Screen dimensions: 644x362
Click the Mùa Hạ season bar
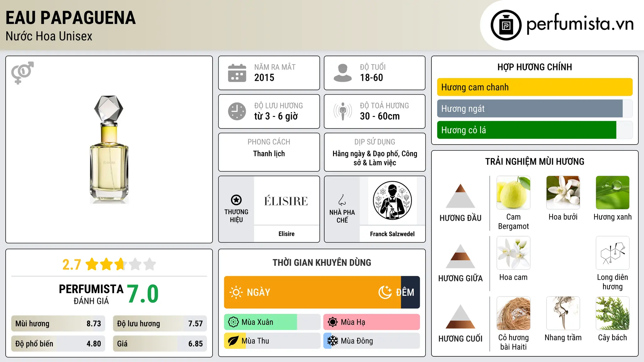372,322
